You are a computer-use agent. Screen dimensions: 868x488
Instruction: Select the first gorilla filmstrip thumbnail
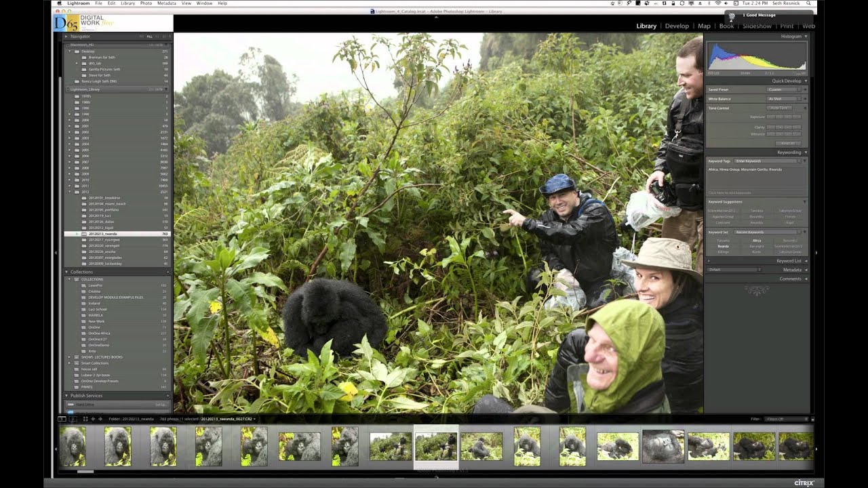coord(73,446)
